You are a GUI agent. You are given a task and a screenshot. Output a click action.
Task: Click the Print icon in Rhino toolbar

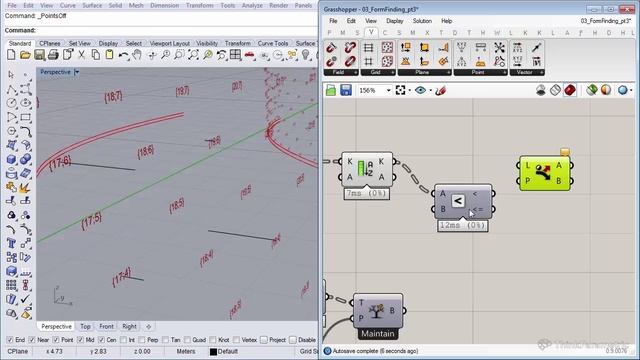coord(53,55)
